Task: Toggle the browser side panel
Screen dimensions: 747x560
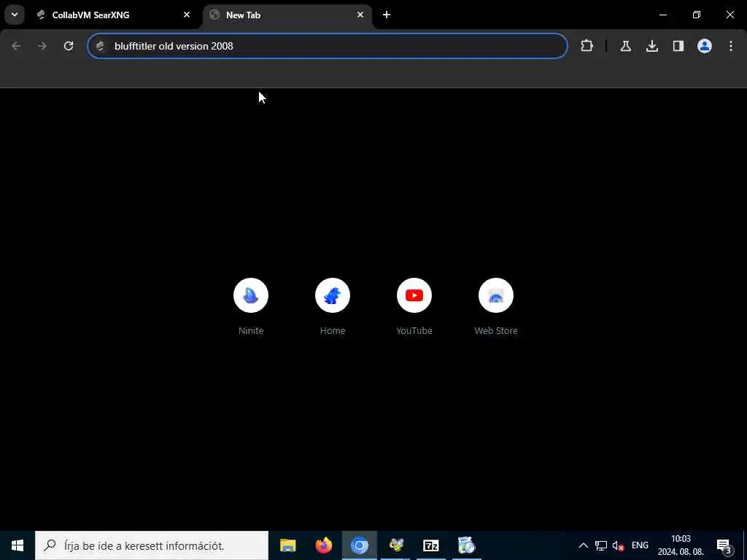Action: [x=678, y=46]
